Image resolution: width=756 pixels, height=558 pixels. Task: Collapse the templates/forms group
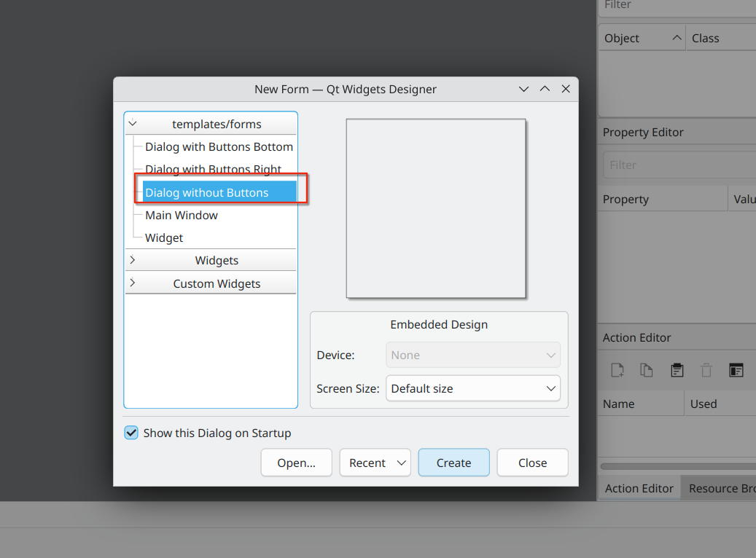133,124
